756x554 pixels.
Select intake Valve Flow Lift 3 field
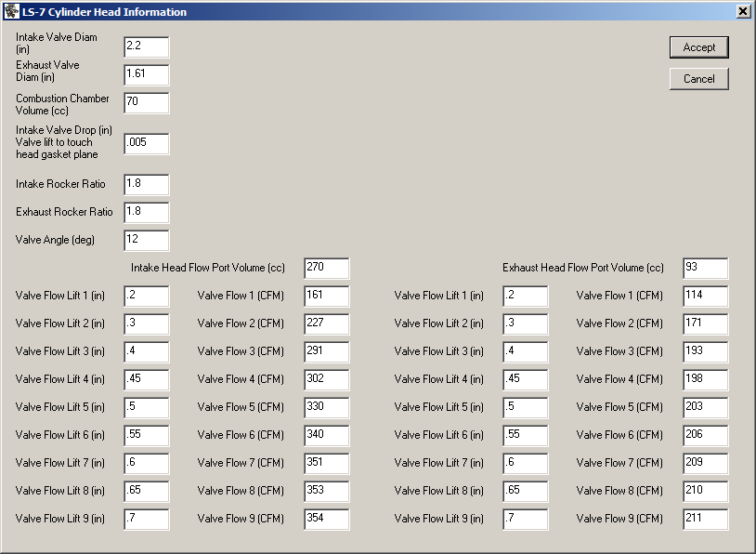pyautogui.click(x=147, y=351)
